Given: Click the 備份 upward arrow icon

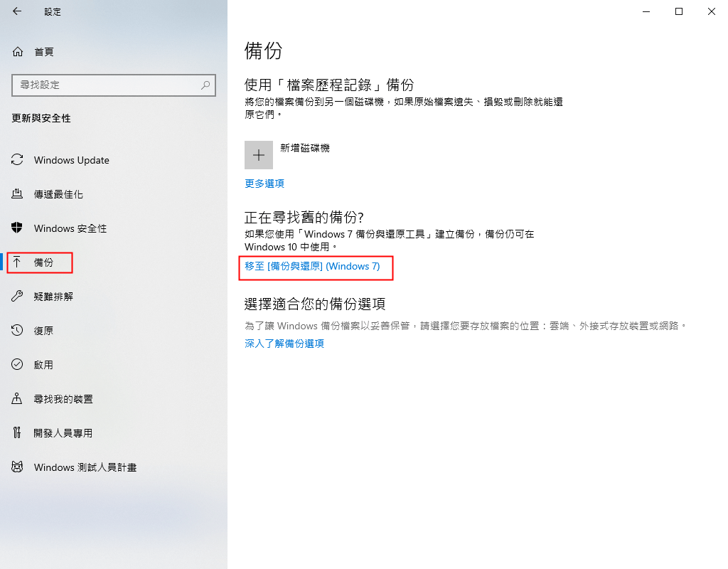Looking at the screenshot, I should pos(17,262).
